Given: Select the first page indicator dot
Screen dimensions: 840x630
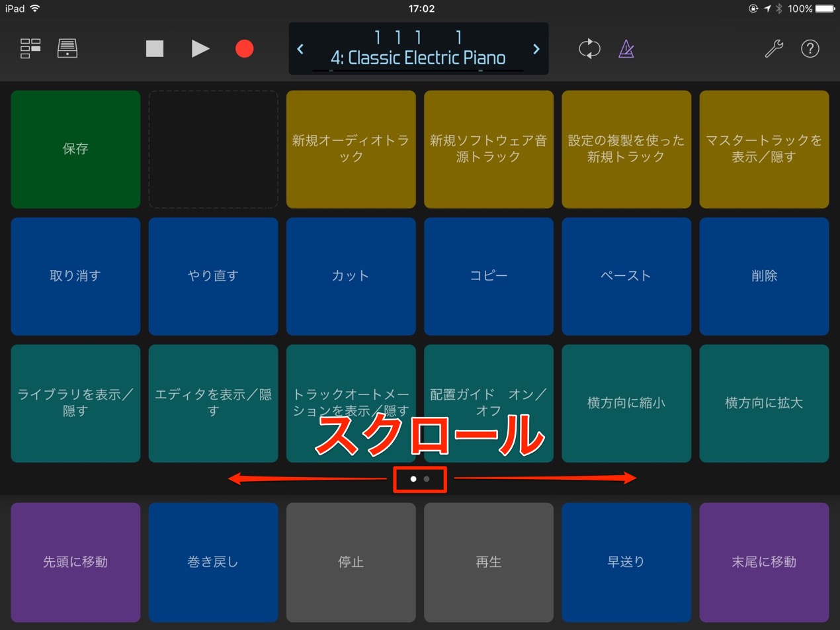Looking at the screenshot, I should pos(413,478).
